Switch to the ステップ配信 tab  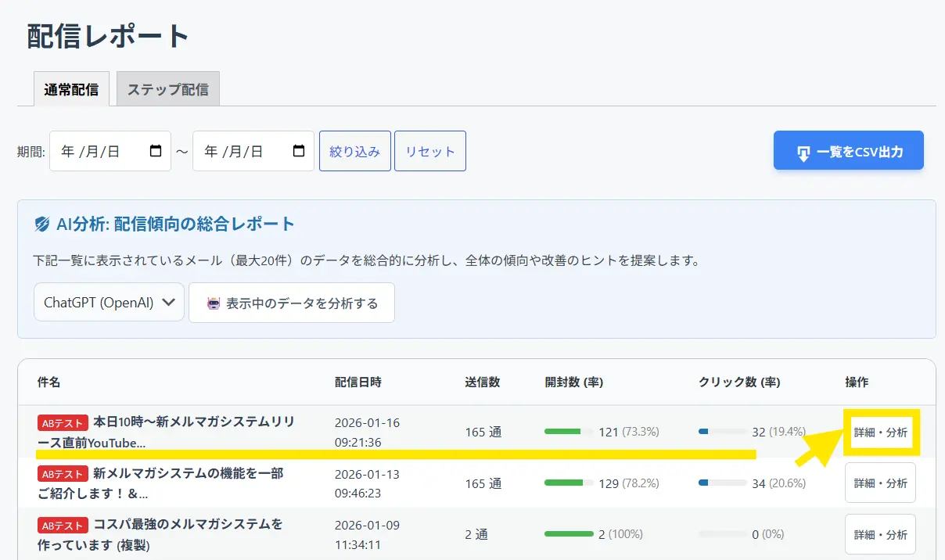coord(167,89)
